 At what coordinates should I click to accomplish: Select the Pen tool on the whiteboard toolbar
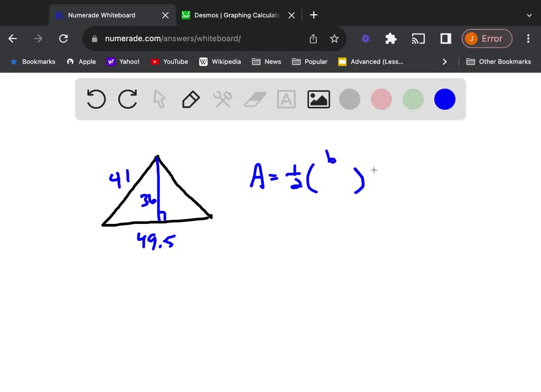tap(191, 99)
